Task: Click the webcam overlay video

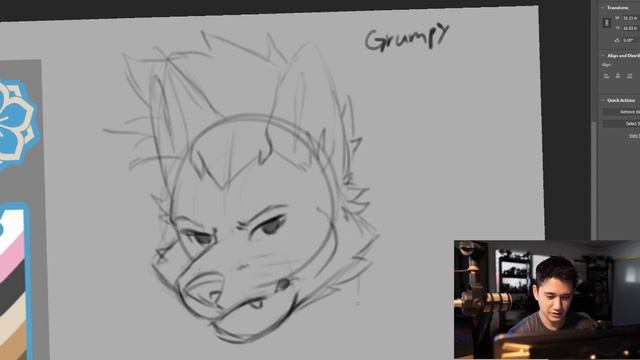Action: pyautogui.click(x=547, y=300)
